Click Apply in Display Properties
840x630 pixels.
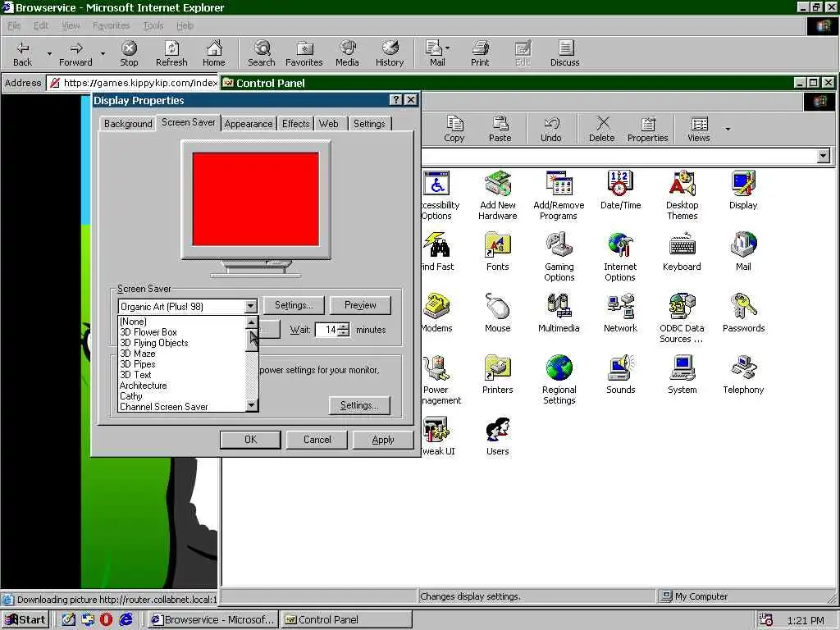(x=383, y=440)
